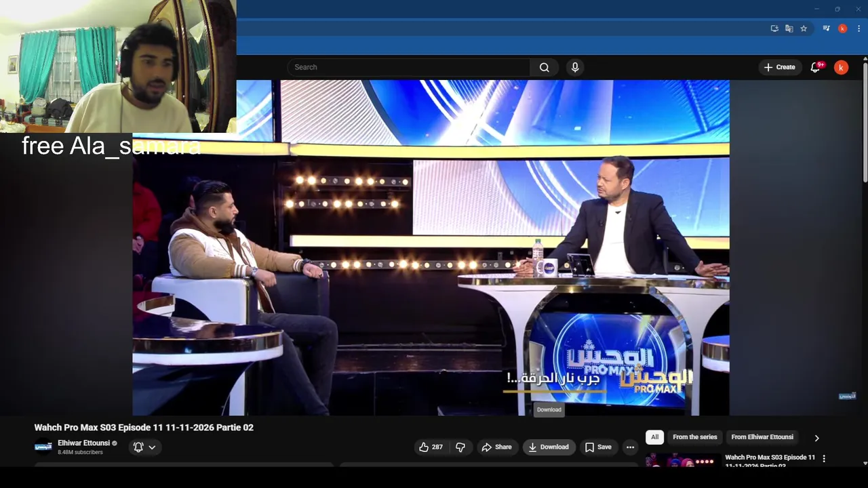
Task: Share the Wahch Pro Max video
Action: [x=496, y=447]
